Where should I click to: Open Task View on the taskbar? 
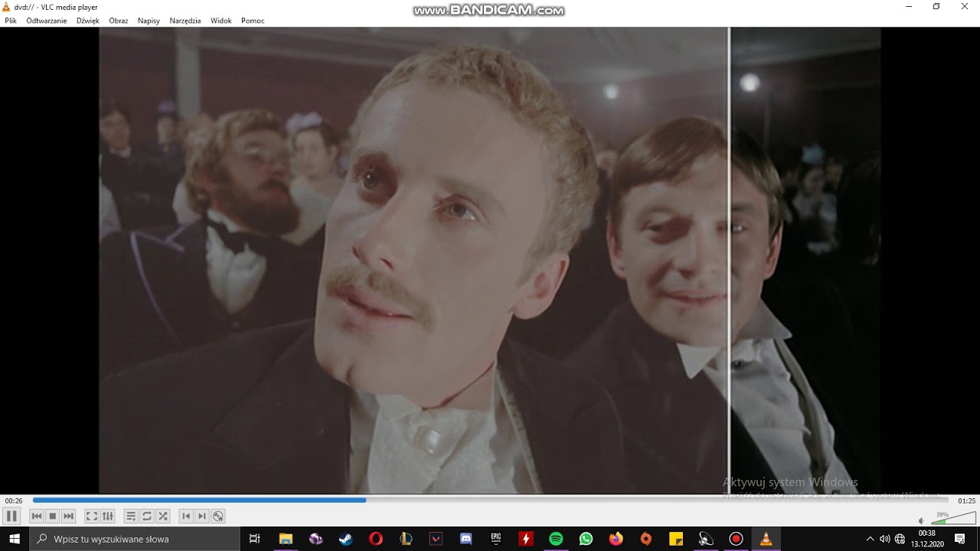pos(255,539)
